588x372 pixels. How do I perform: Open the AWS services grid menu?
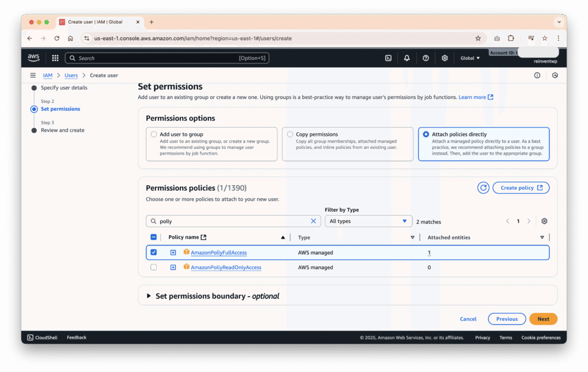click(x=55, y=58)
